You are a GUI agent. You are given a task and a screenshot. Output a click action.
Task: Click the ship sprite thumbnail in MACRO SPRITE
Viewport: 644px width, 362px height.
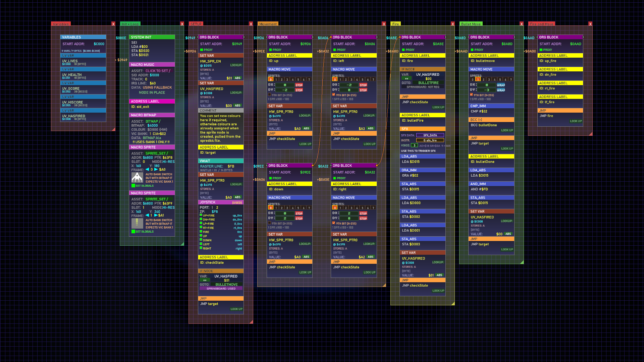(137, 177)
